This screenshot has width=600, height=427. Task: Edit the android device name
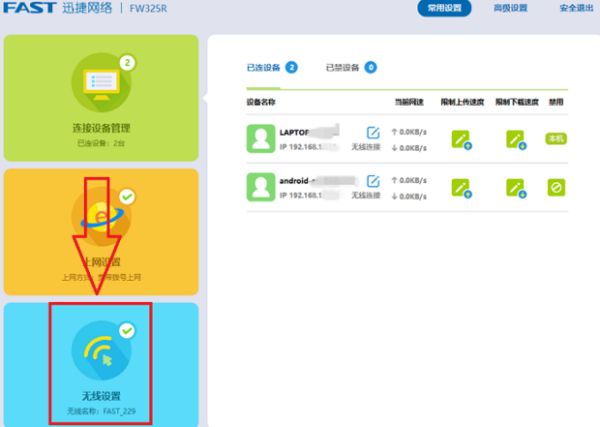373,181
